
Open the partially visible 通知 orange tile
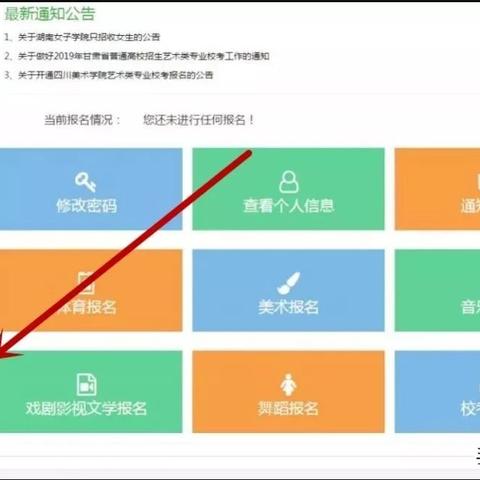tap(437, 189)
